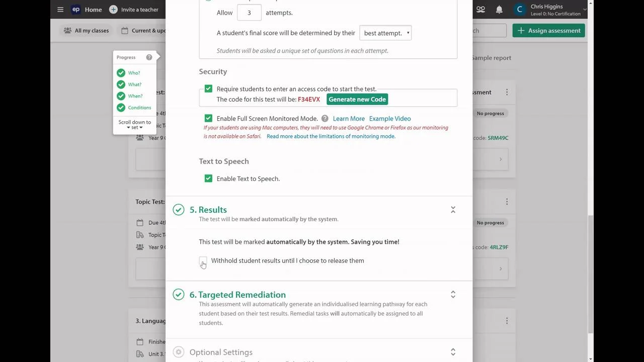Viewport: 644px width, 362px height.
Task: Select Invite a teacher
Action: click(x=139, y=10)
